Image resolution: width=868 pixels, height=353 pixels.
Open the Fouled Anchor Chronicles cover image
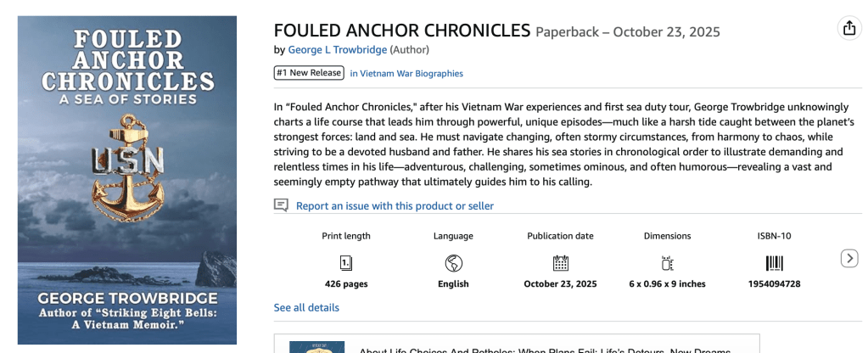127,180
